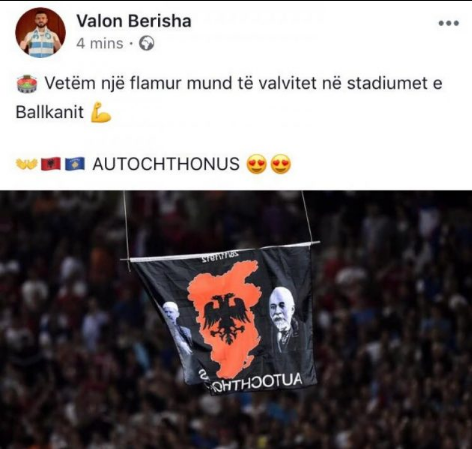Image resolution: width=472 pixels, height=449 pixels.
Task: Open Valon Berisha's profile picture
Action: point(40,32)
